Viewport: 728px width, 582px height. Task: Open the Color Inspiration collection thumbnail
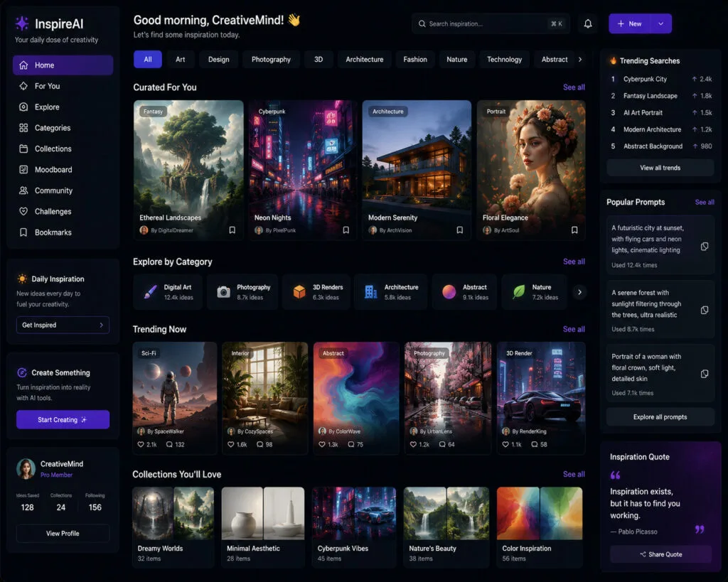point(540,513)
